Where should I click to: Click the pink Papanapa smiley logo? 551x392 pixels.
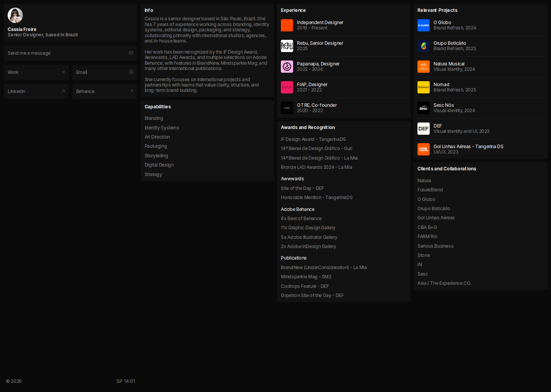pyautogui.click(x=287, y=67)
